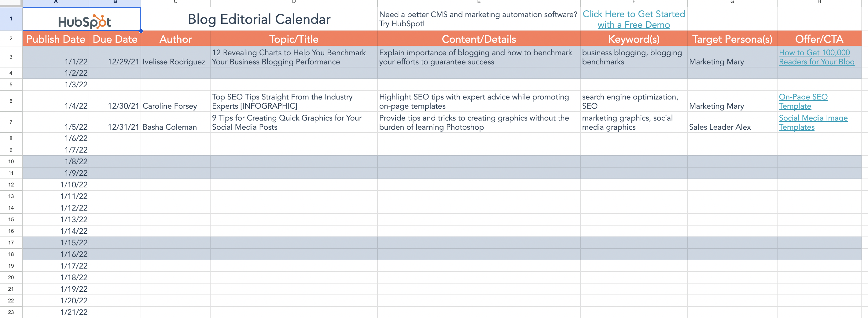
Task: Click the Offer/CTA header cell
Action: [819, 39]
